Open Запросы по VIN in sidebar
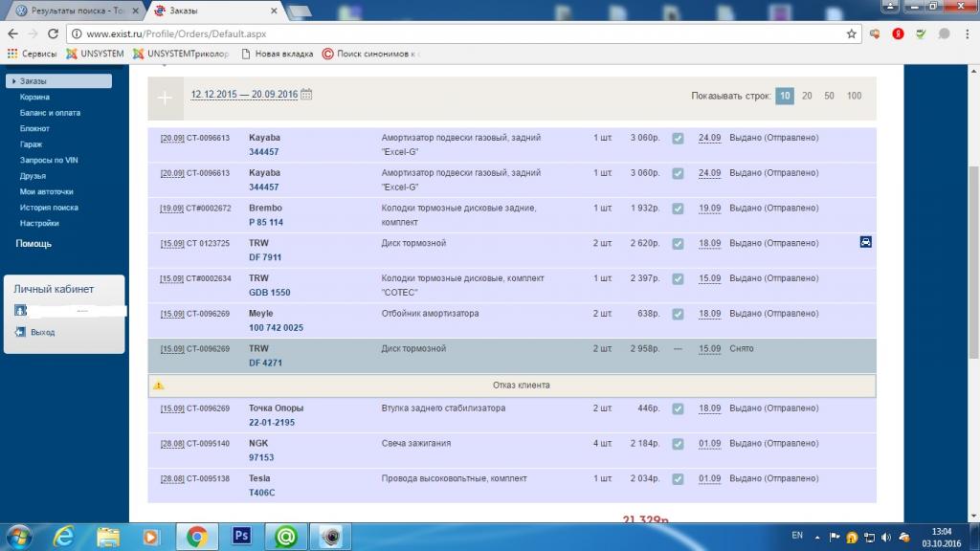Viewport: 980px width, 551px height. (49, 160)
